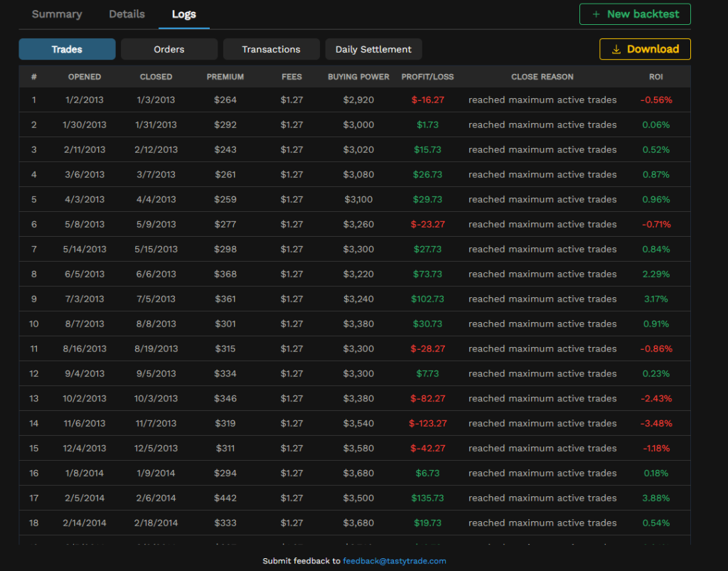Click the download arrow icon
This screenshot has width=728, height=571.
pyautogui.click(x=616, y=49)
